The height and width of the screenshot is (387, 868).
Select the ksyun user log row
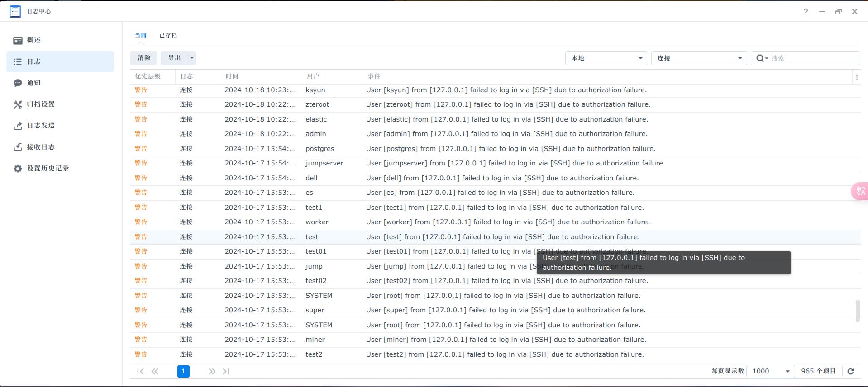tap(495, 90)
